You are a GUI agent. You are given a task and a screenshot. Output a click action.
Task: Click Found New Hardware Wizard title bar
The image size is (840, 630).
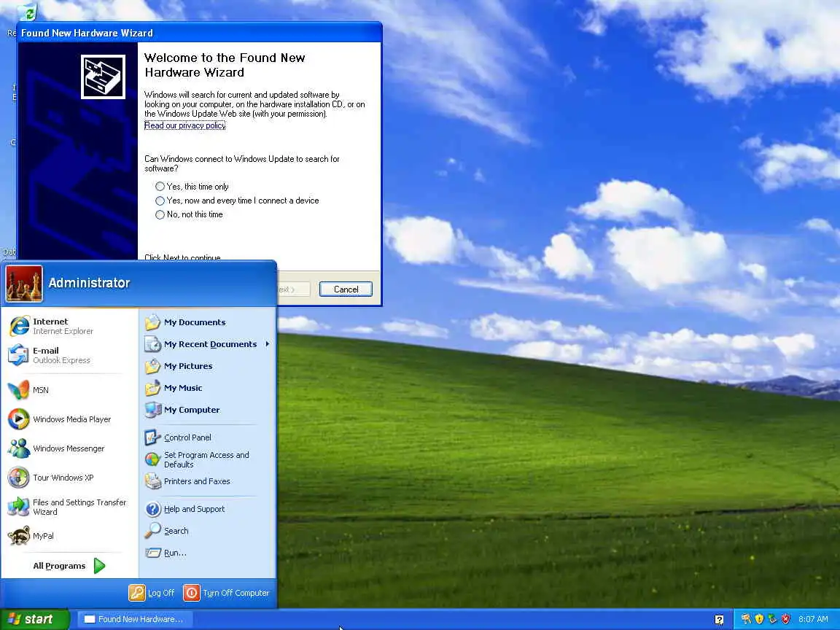(x=199, y=33)
